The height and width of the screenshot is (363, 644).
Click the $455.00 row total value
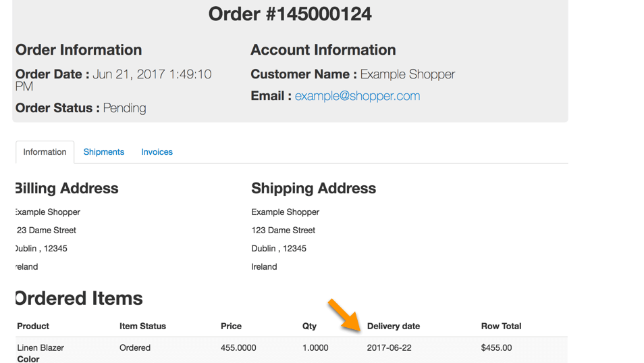[496, 347]
